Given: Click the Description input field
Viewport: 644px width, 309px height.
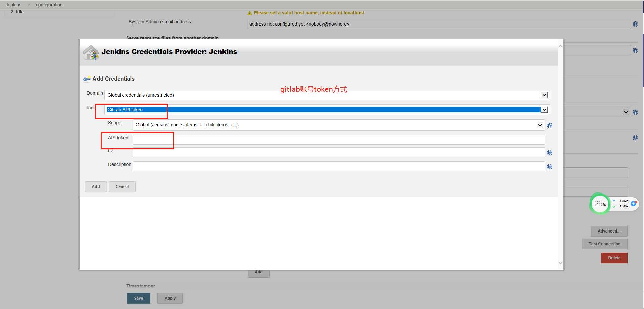Looking at the screenshot, I should 339,166.
